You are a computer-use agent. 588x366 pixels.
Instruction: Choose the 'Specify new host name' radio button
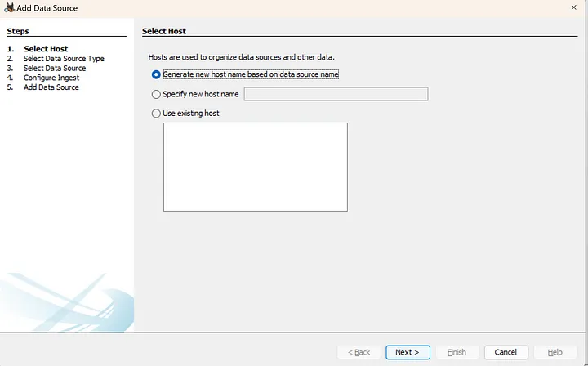tap(156, 94)
